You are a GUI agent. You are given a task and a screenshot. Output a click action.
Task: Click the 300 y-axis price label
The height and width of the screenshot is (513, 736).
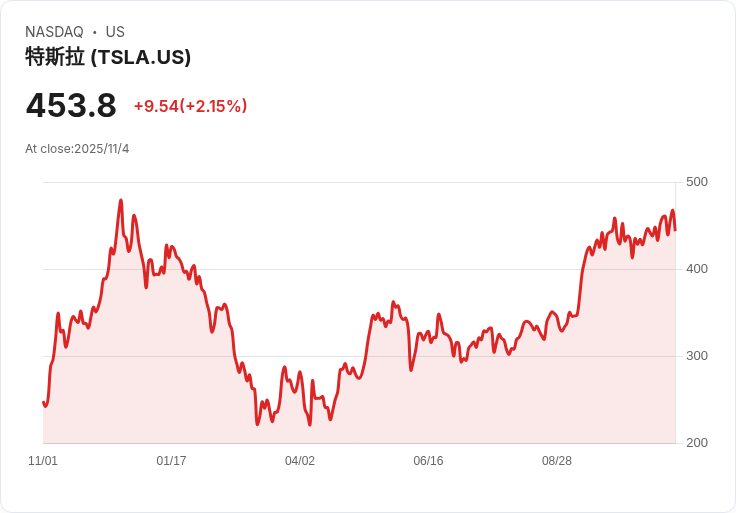(x=697, y=356)
